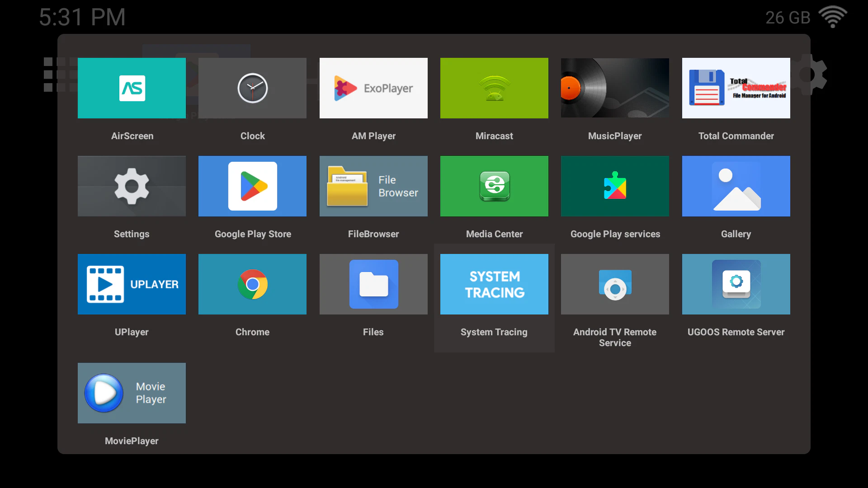Open Chrome browser

tap(252, 284)
